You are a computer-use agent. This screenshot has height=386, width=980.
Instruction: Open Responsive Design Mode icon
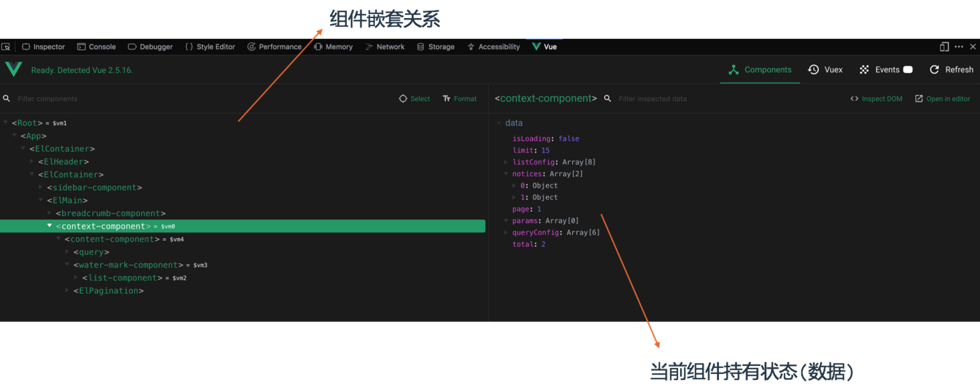pos(944,46)
